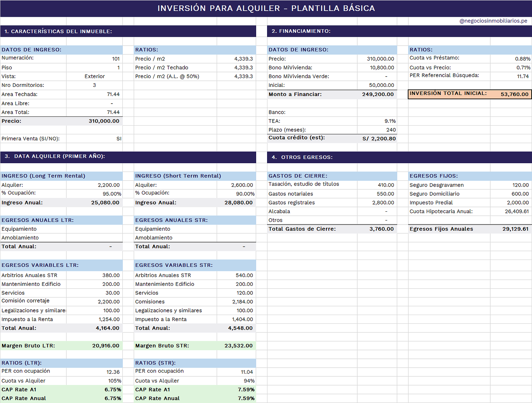Select the Primera Venta value SI
The width and height of the screenshot is (532, 403).
[94, 139]
